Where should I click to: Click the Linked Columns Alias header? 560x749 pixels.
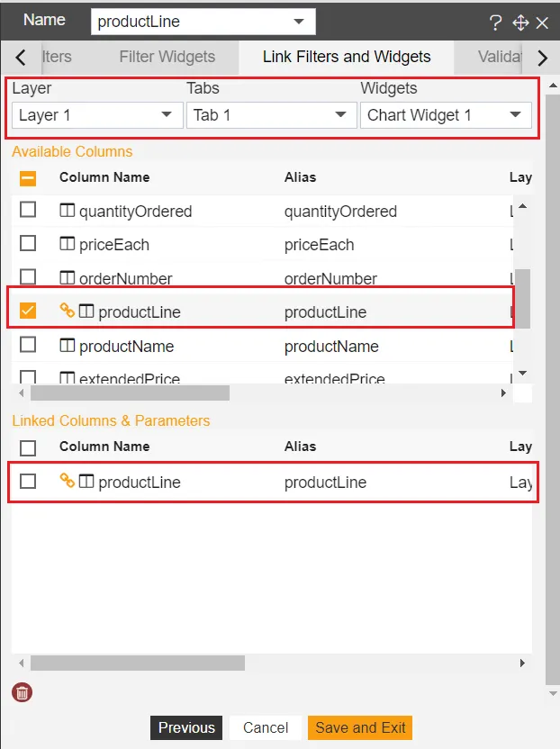[300, 447]
